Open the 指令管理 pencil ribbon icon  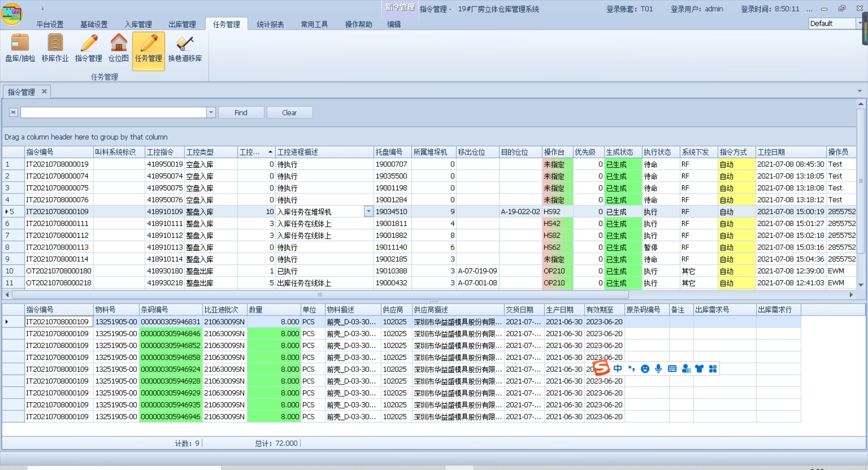pos(89,48)
